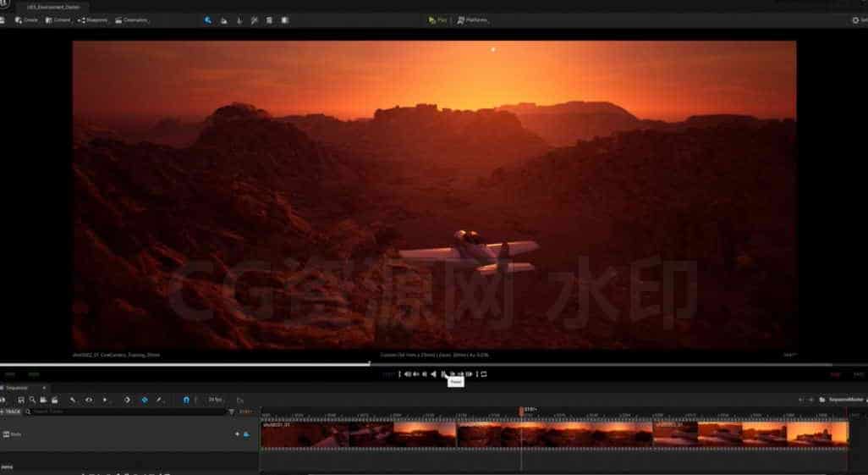
Task: Step forward one frame in viewport controls
Action: pyautogui.click(x=452, y=374)
